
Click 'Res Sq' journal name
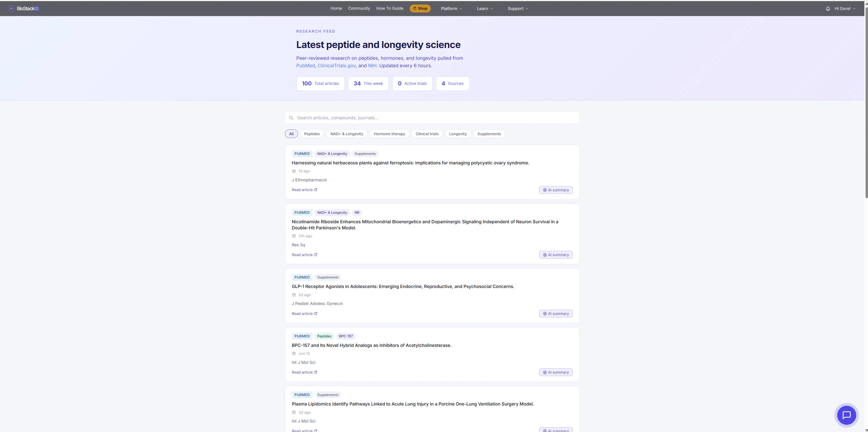tap(298, 245)
